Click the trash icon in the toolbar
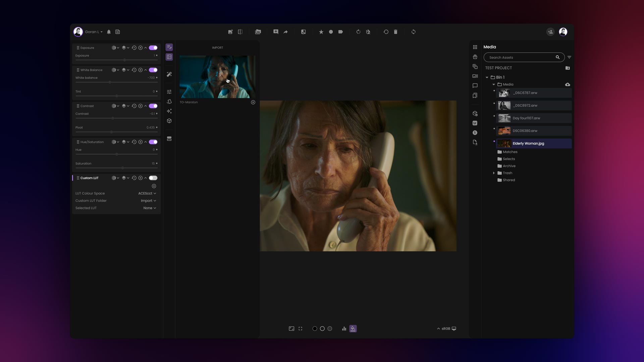 click(x=395, y=32)
